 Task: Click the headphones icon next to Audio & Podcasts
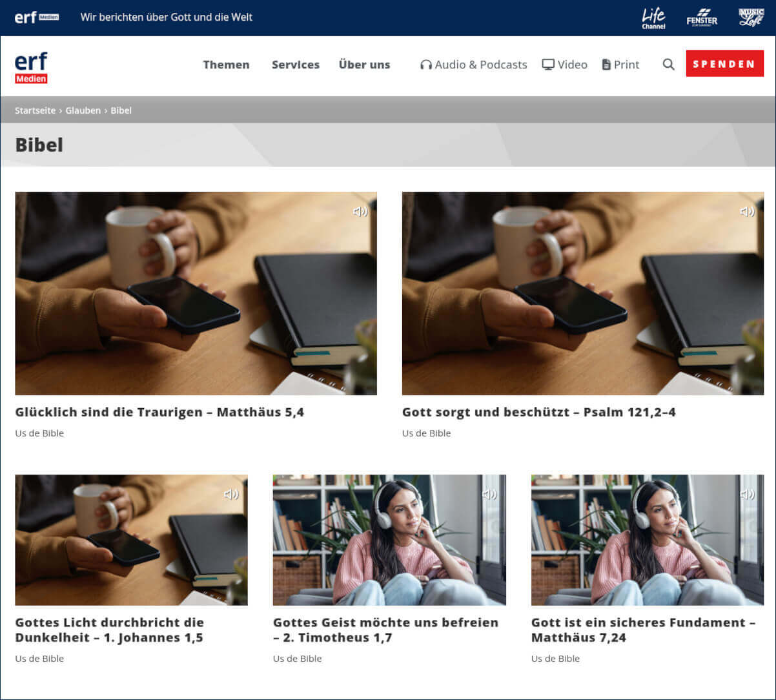(426, 64)
